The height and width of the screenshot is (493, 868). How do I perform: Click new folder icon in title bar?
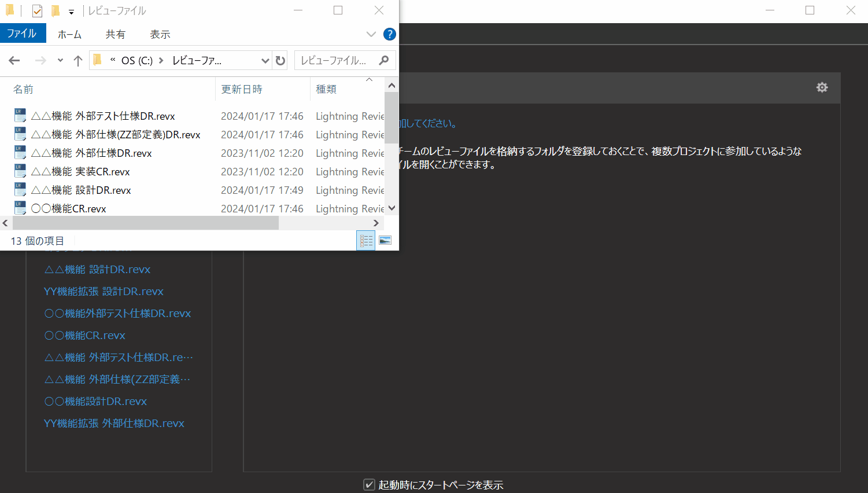point(56,11)
